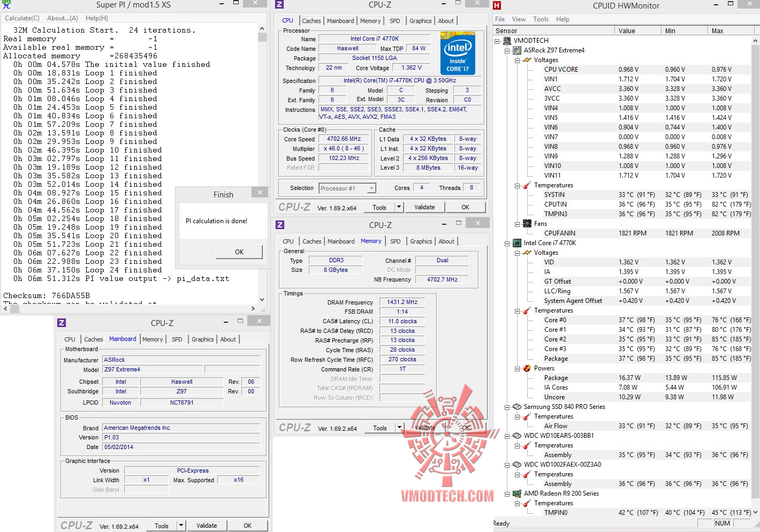Viewport: 760px width, 532px height.
Task: Click the WDC WD10EARS-003BB1 drive icon
Action: pyautogui.click(x=517, y=436)
